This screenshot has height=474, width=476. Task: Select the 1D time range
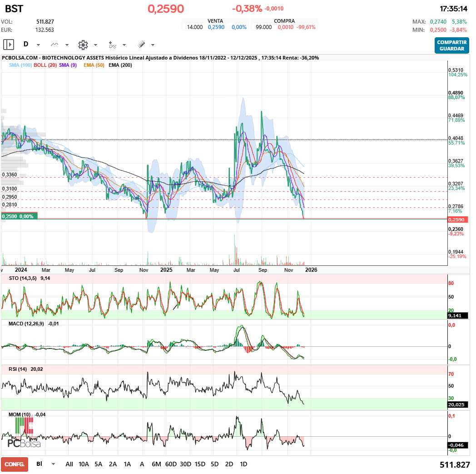(243, 464)
